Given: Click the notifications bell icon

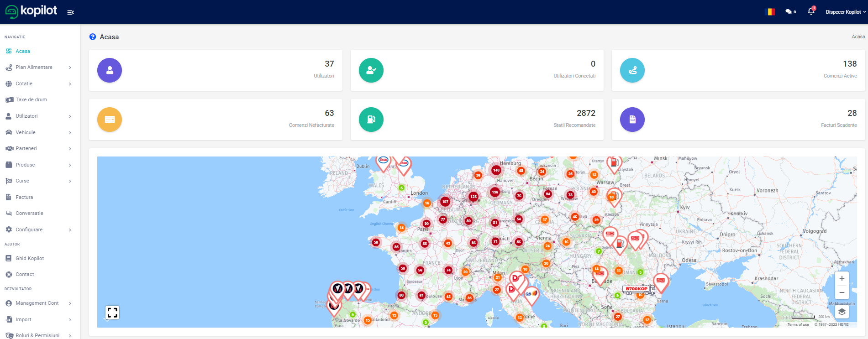Looking at the screenshot, I should click(811, 11).
